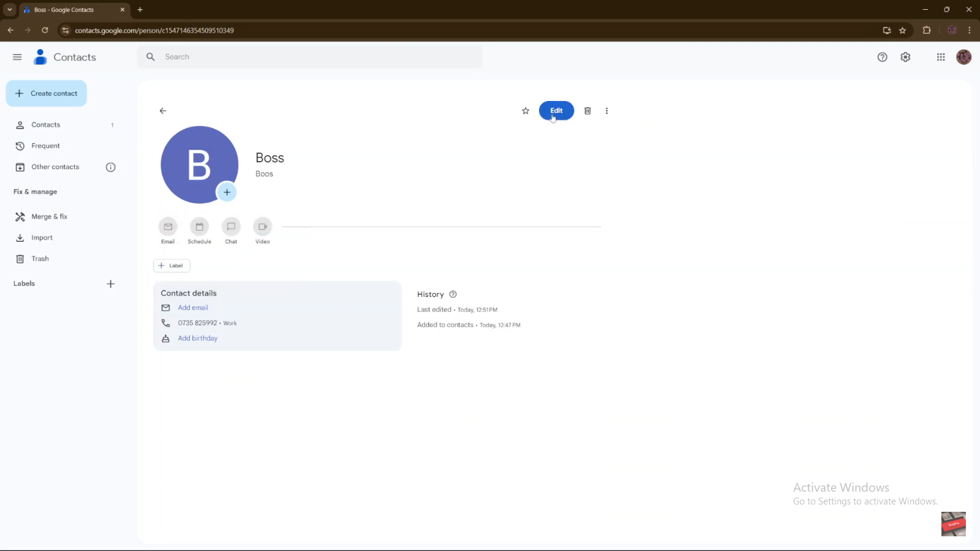Click the Email action icon

[x=168, y=227]
